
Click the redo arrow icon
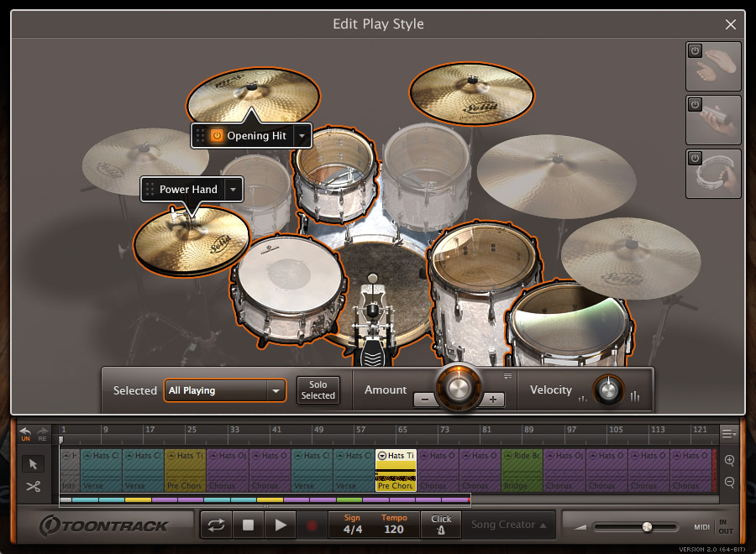(x=43, y=431)
